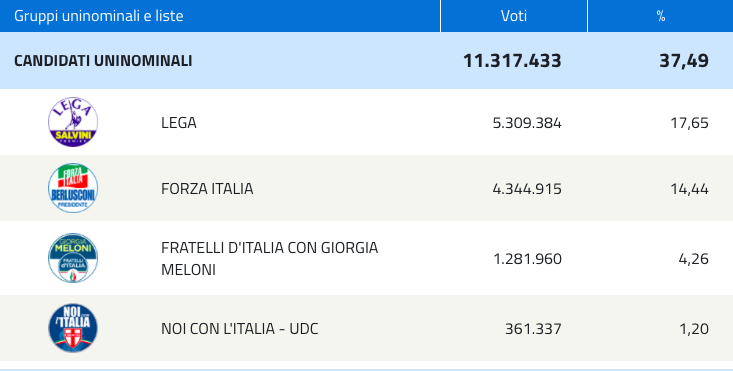Click Lega's vote count 5.309.384
Viewport: 733px width, 371px height.
point(527,123)
